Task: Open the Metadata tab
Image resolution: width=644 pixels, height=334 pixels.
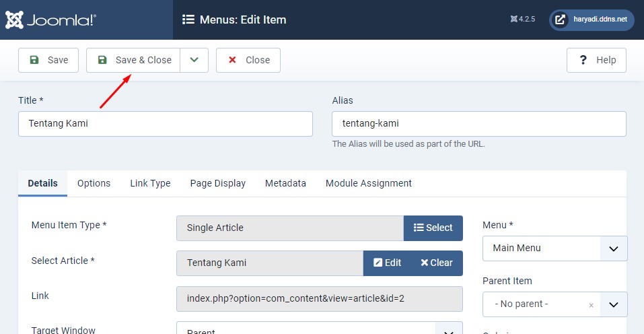Action: click(x=285, y=183)
